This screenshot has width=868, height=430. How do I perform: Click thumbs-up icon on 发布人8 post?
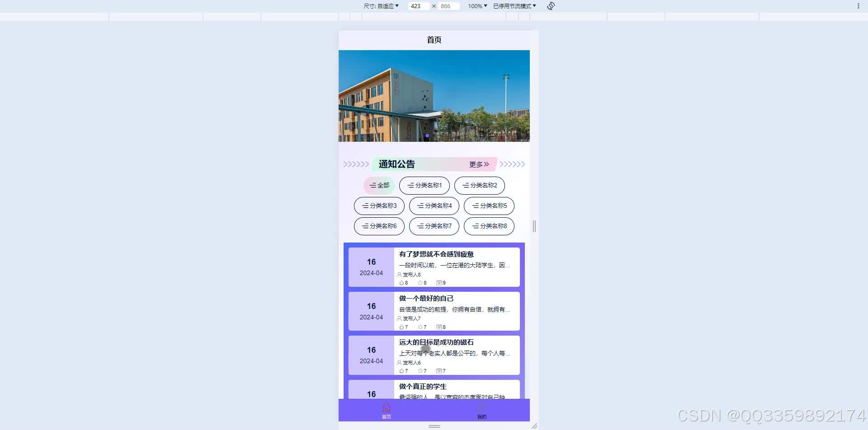401,283
